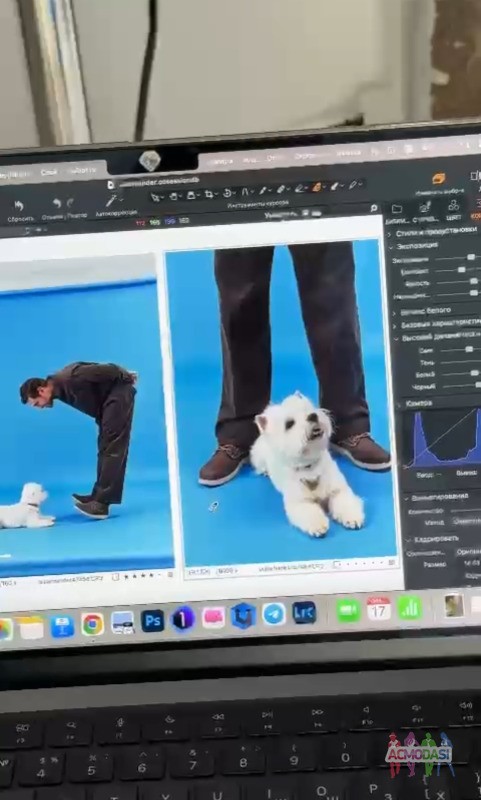Toggle the color tag box under left photo
The image size is (481, 800).
115,577
